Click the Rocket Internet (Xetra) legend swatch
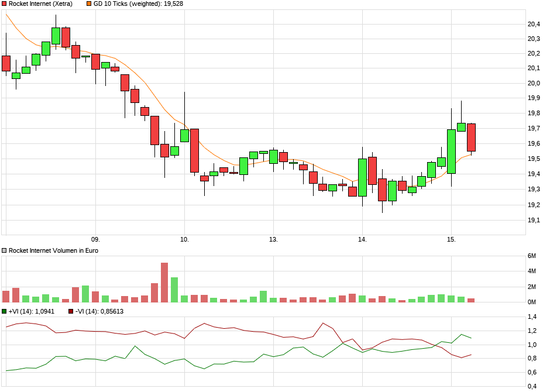550x392 pixels. pos(5,4)
